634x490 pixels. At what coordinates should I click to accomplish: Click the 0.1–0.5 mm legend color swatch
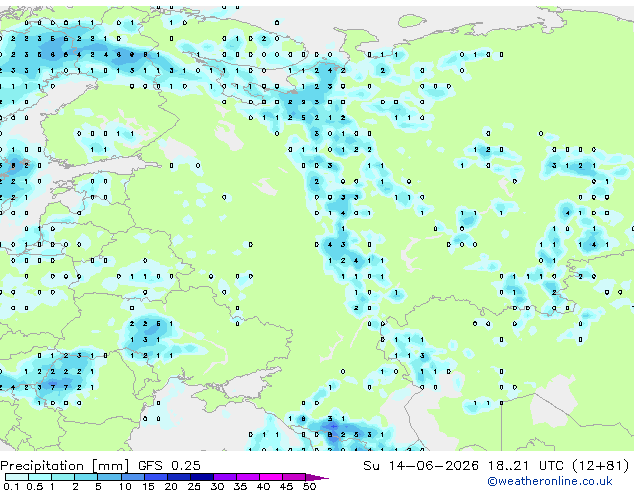click(17, 477)
